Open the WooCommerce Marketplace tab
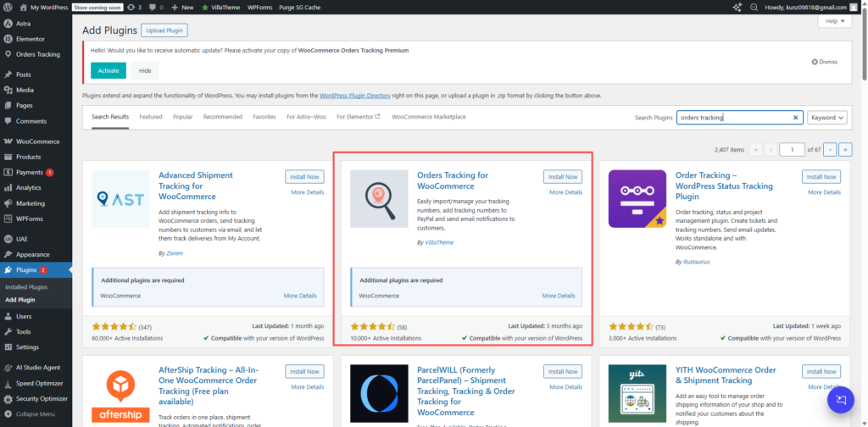The image size is (868, 427). 428,117
